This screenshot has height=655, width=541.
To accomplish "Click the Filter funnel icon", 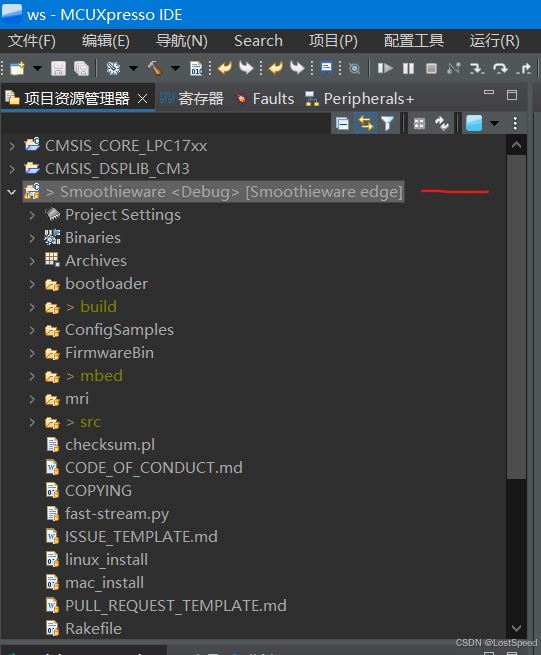I will (388, 124).
